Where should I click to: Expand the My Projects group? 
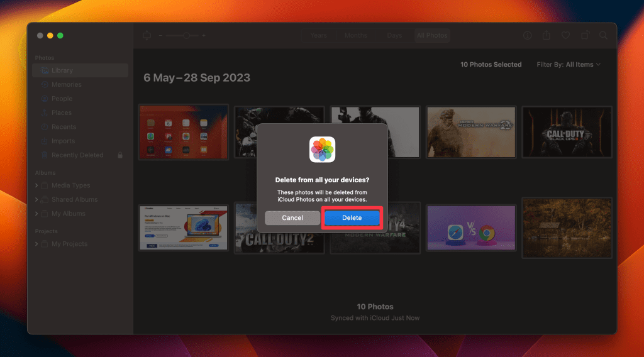coord(36,244)
